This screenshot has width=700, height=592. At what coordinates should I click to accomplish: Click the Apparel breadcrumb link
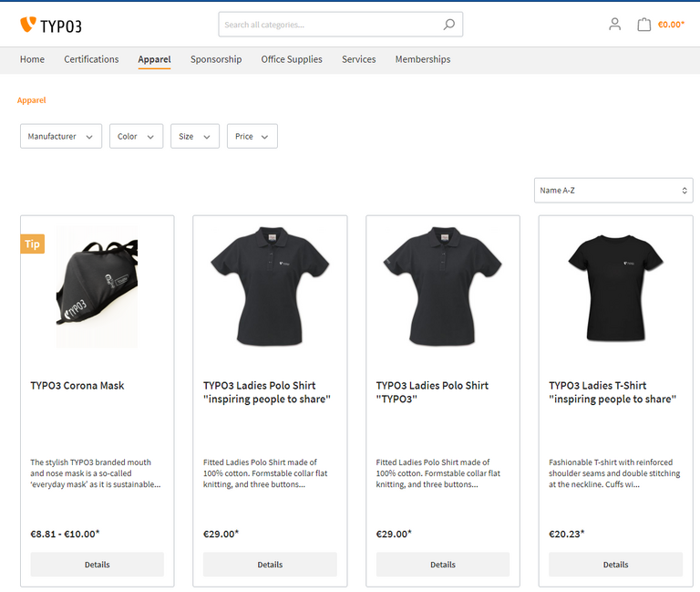[x=31, y=100]
